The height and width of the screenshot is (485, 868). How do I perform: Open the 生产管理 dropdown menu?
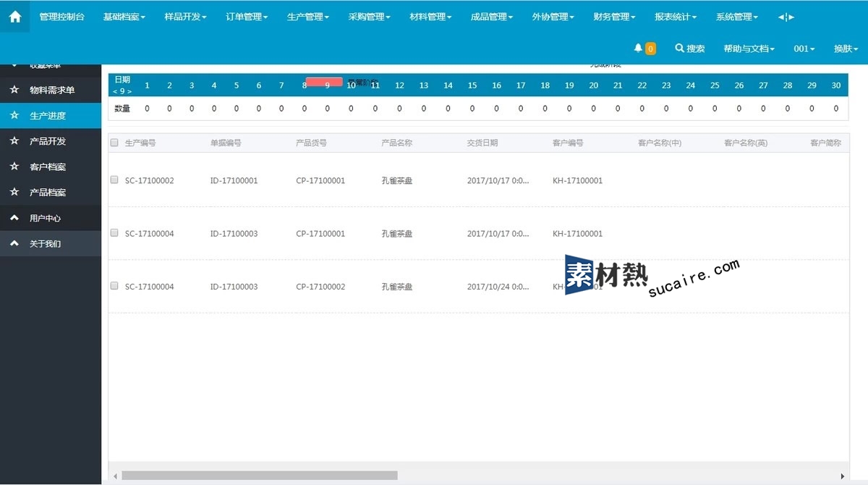308,17
